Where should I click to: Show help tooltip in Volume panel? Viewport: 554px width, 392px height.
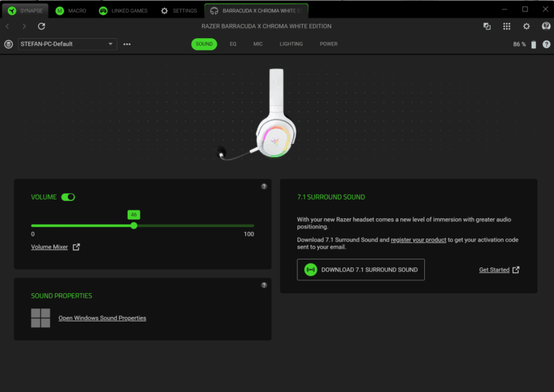click(264, 187)
